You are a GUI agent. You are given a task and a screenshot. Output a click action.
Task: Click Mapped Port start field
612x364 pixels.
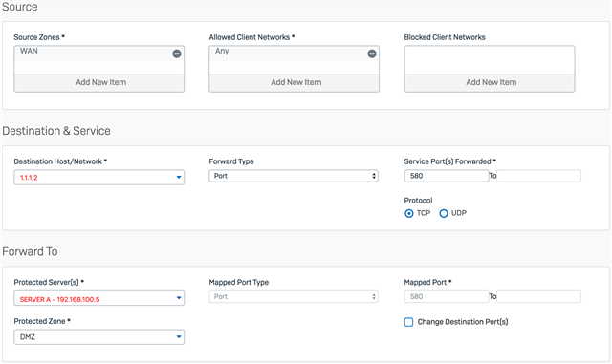447,296
